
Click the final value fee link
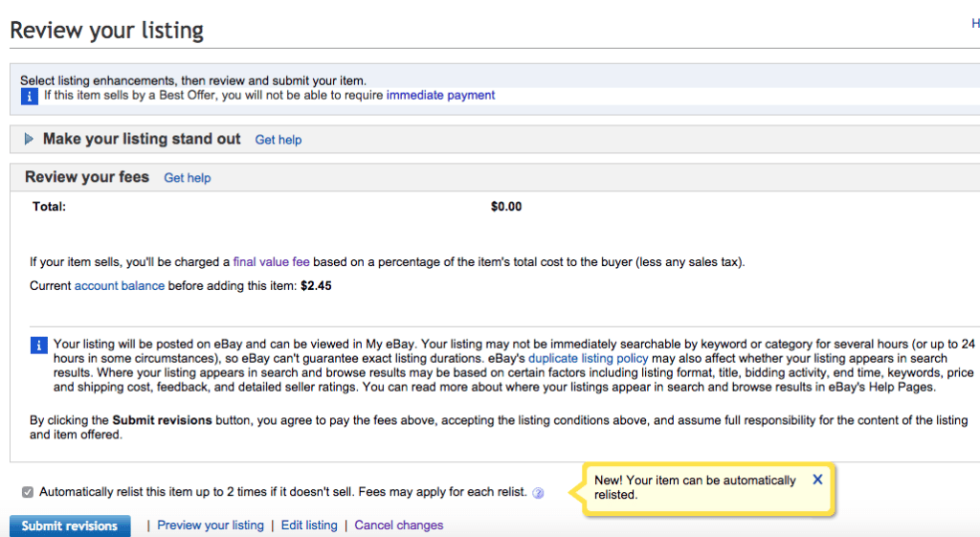271,262
